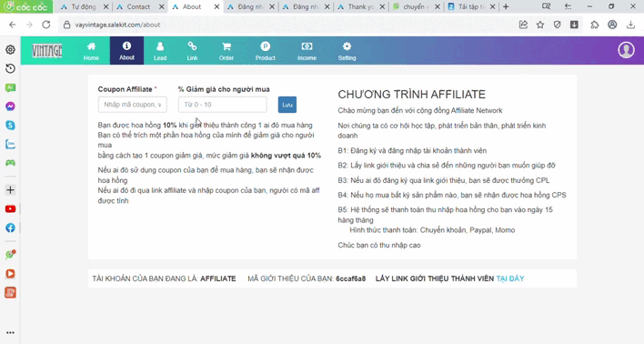Click the VINTAGE logo

tap(47, 51)
